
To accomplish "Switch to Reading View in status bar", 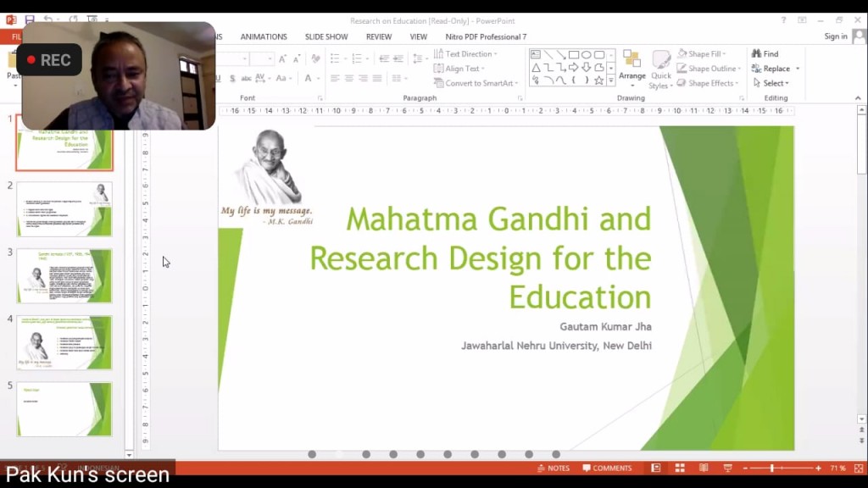I will [704, 468].
